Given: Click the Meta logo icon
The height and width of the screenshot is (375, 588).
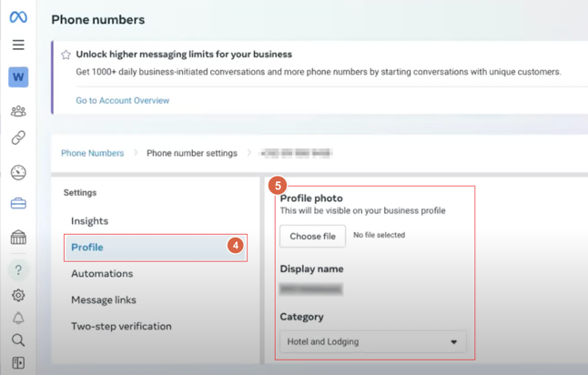Looking at the screenshot, I should pos(18,17).
